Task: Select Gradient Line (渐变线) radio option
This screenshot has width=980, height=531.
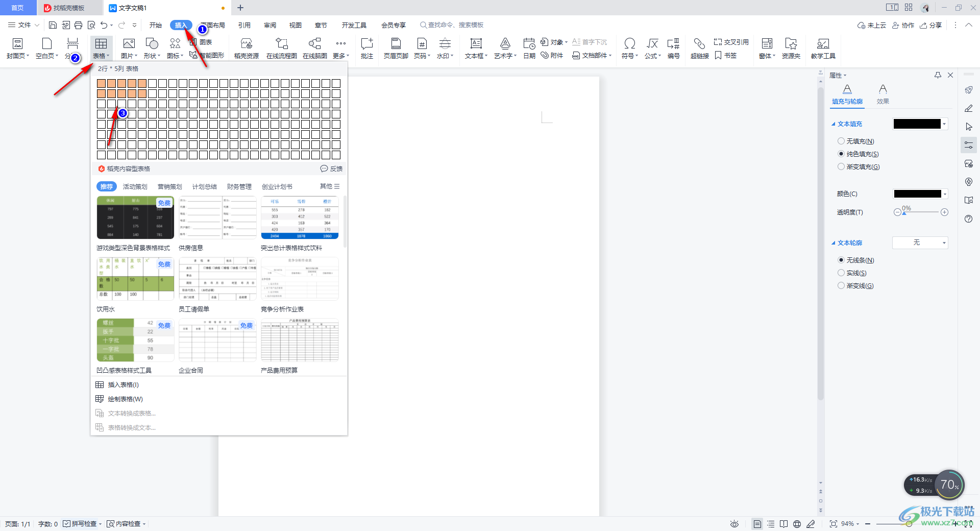Action: 855,286
